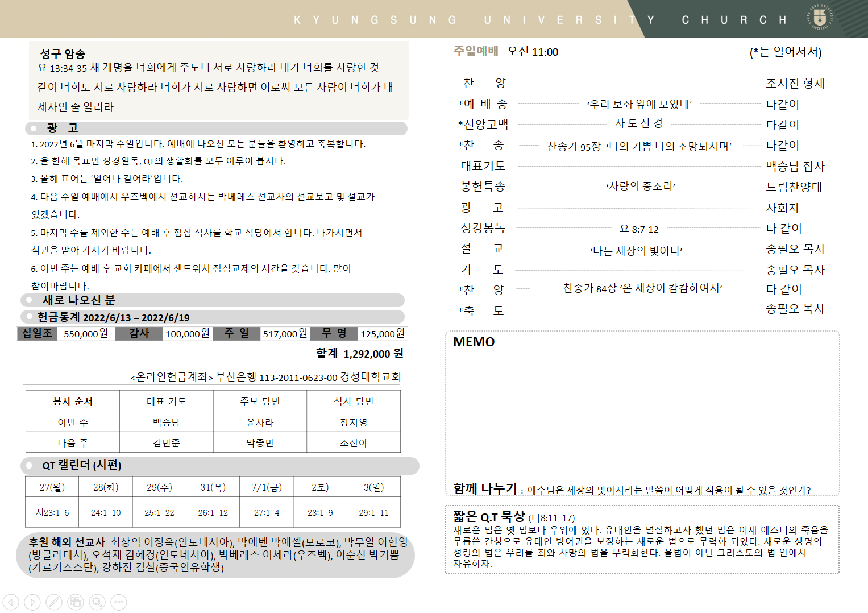Image resolution: width=868 pixels, height=613 pixels.
Task: Click the name '장지영'
Action: (354, 423)
